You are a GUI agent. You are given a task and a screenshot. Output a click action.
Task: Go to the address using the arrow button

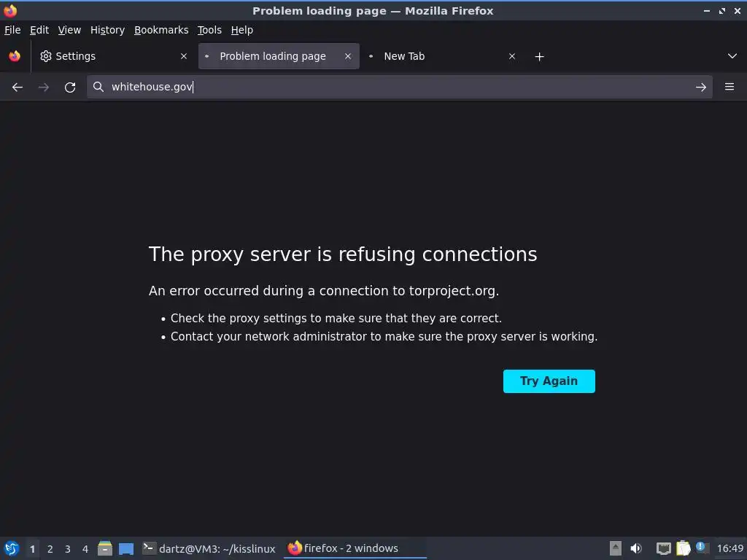701,87
